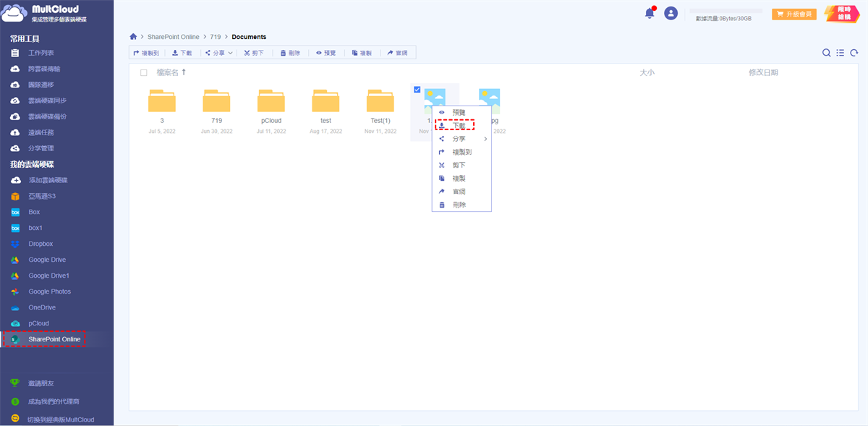Click 複製 button in toolbar
The width and height of the screenshot is (868, 426).
tap(362, 53)
